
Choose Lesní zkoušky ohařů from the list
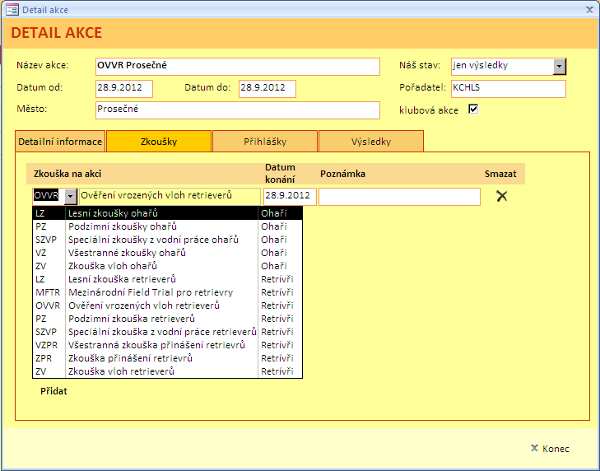(x=168, y=213)
